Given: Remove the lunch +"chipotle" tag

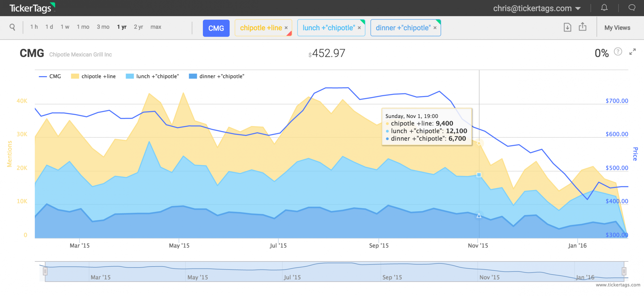Looking at the screenshot, I should click(x=359, y=28).
